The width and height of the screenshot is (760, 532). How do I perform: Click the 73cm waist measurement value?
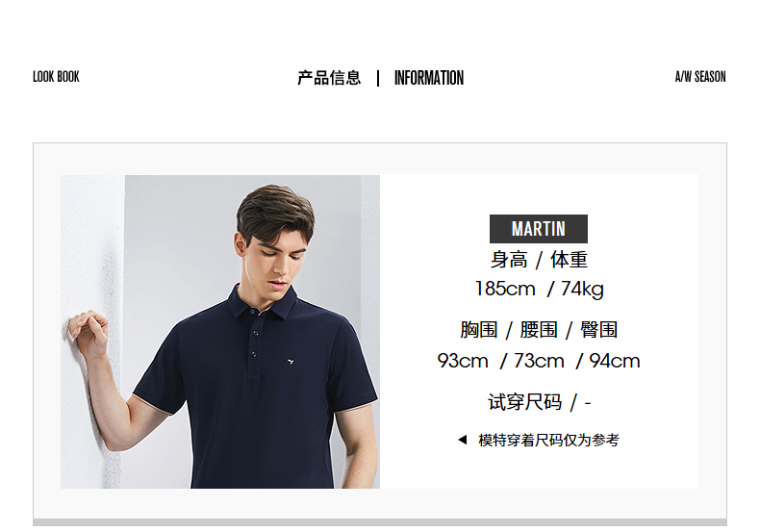(x=539, y=361)
